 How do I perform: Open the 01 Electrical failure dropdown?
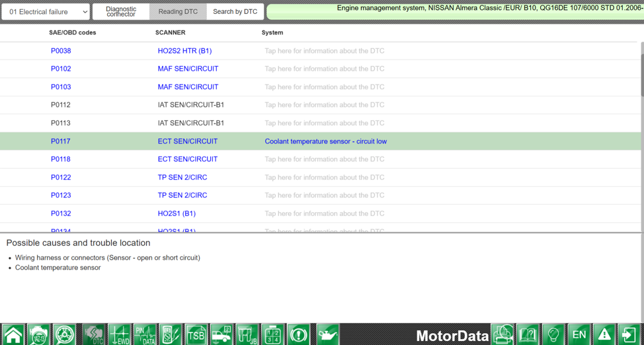tap(46, 12)
